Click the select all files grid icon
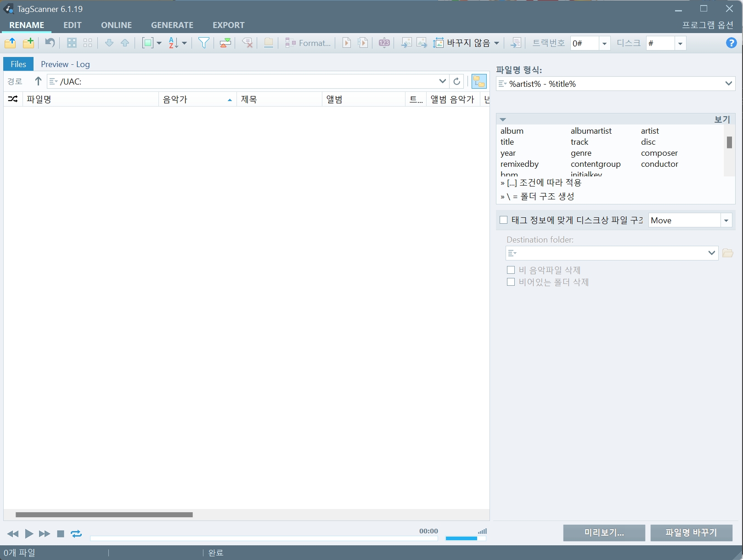Screen dimensions: 743x560 coord(72,43)
